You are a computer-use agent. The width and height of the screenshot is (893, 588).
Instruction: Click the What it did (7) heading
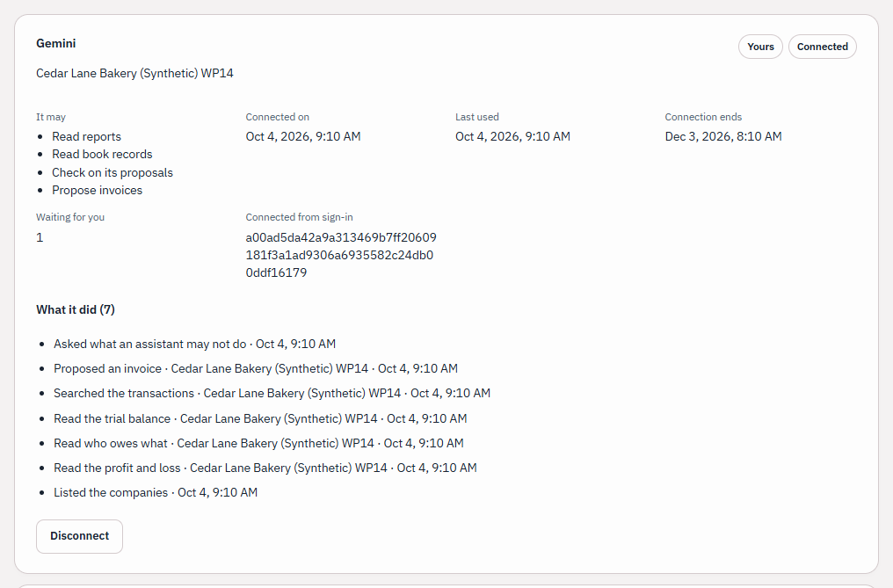coord(76,309)
